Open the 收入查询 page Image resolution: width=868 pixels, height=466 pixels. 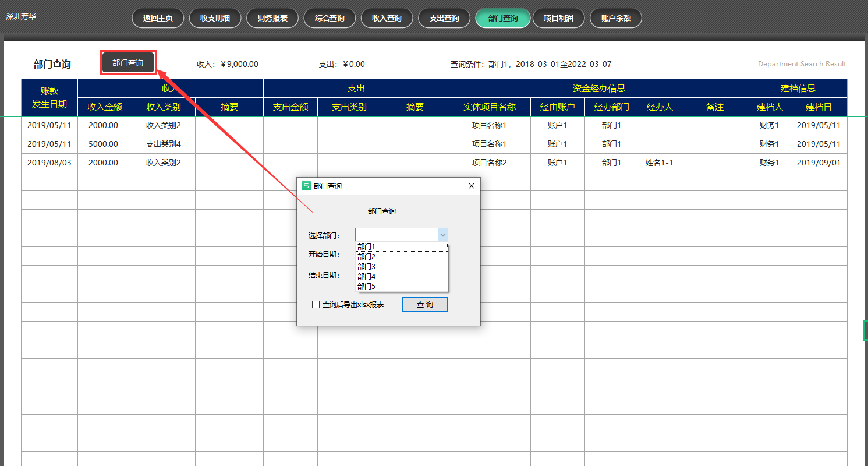[x=387, y=18]
